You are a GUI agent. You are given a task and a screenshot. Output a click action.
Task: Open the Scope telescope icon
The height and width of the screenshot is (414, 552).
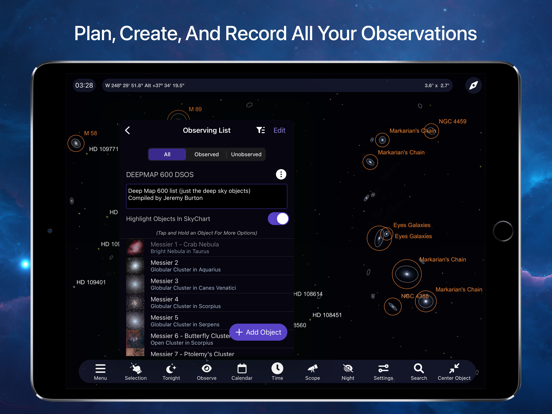[x=313, y=372]
